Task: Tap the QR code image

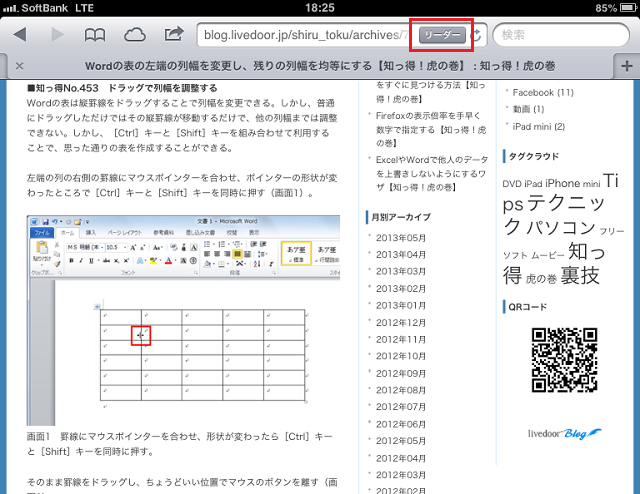Action: [564, 360]
